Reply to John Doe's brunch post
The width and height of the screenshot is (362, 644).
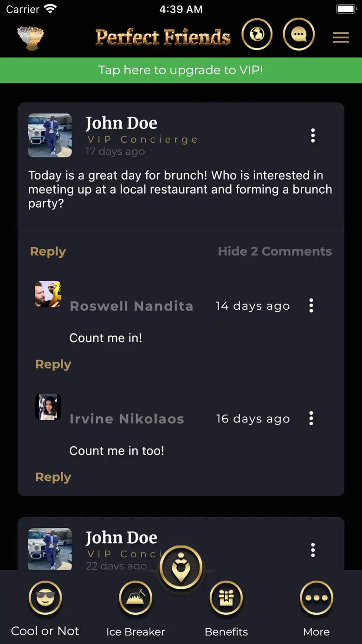[x=48, y=251]
